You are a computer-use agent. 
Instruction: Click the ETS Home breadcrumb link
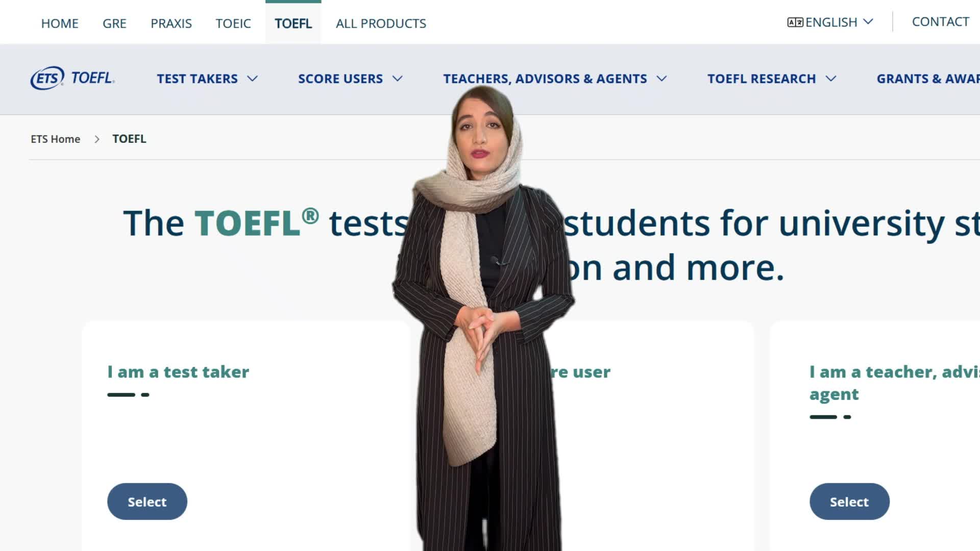point(55,139)
